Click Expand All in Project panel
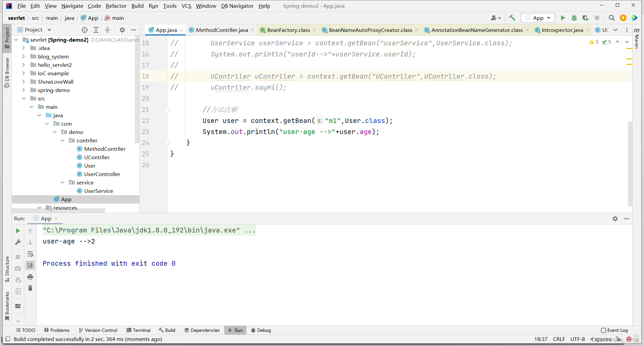This screenshot has width=644, height=346. coord(96,30)
